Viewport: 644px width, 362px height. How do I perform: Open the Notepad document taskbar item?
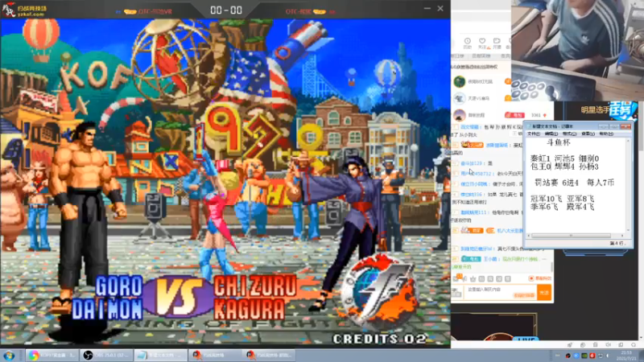pyautogui.click(x=161, y=356)
